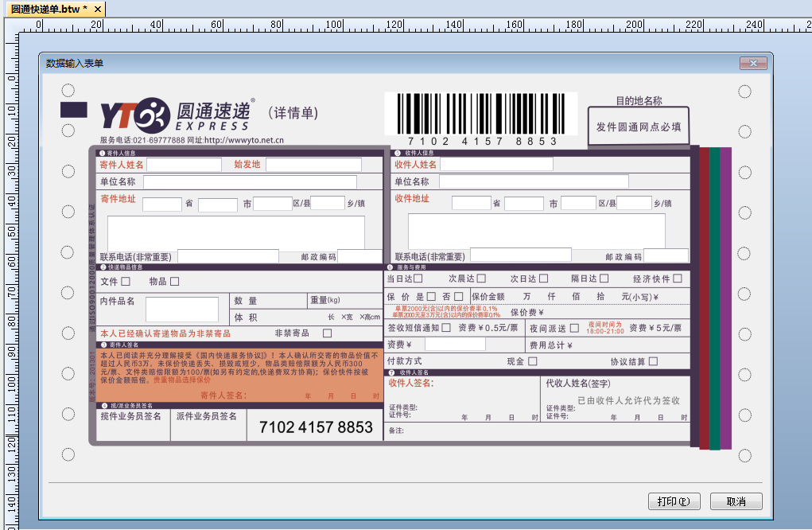
Task: Check the 次日达 option
Action: click(x=542, y=279)
